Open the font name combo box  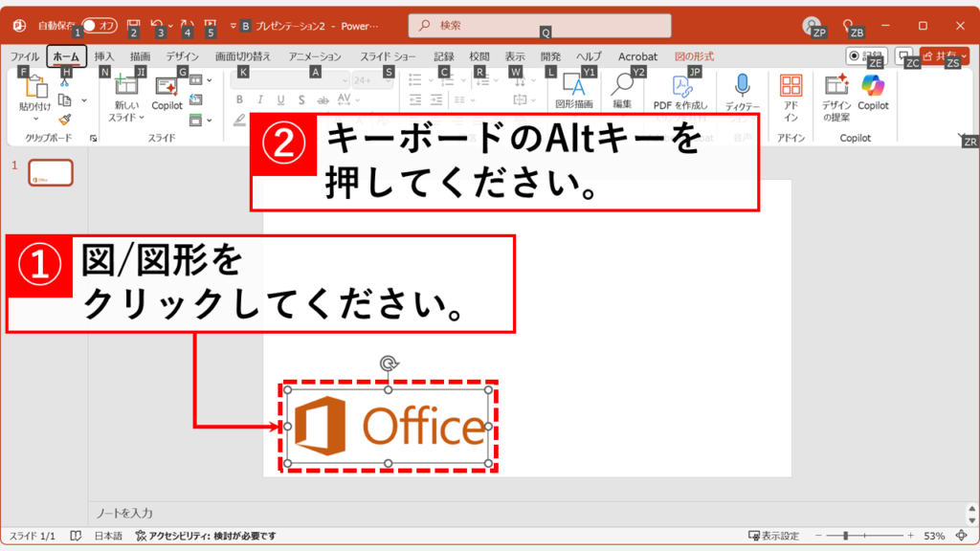click(x=289, y=80)
